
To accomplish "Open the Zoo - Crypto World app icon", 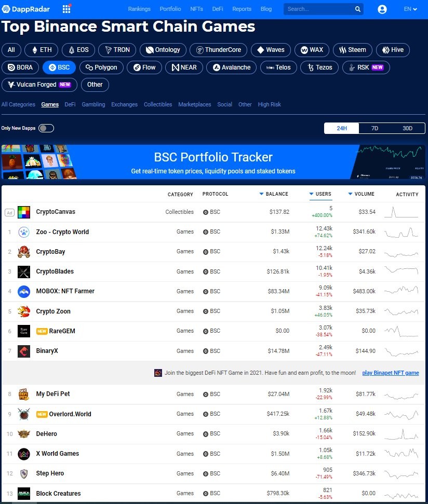I will tap(24, 231).
